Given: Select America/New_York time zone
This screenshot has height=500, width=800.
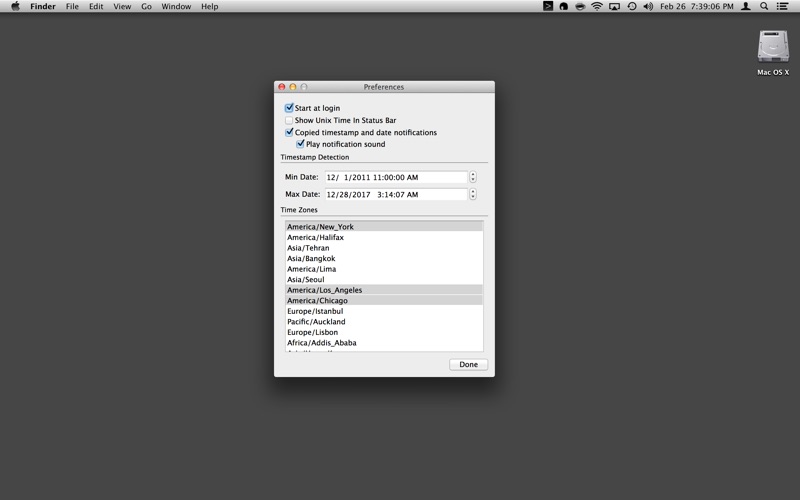Looking at the screenshot, I should pos(384,227).
